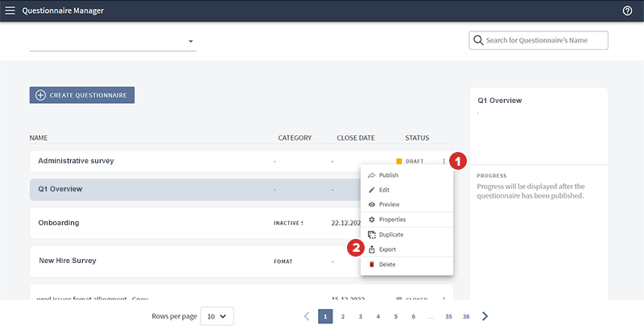This screenshot has width=644, height=329.
Task: Open the hamburger navigation menu
Action: tap(10, 11)
